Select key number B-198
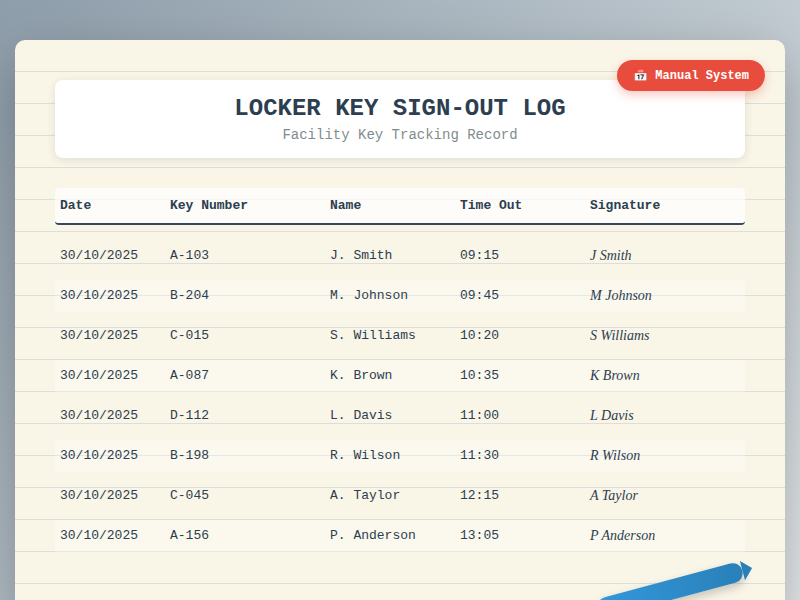Screen dimensions: 800x600 [x=189, y=454]
